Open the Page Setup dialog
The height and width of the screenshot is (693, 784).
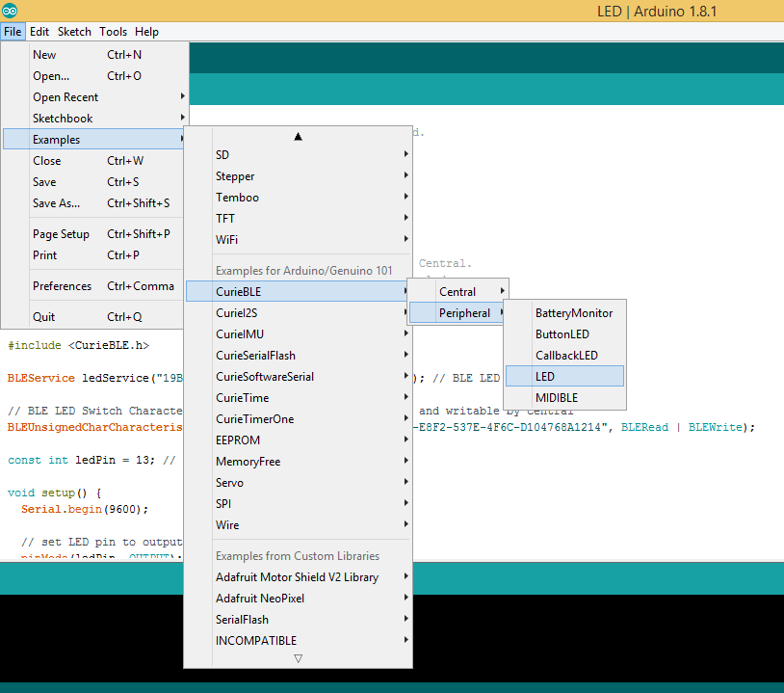pyautogui.click(x=61, y=233)
